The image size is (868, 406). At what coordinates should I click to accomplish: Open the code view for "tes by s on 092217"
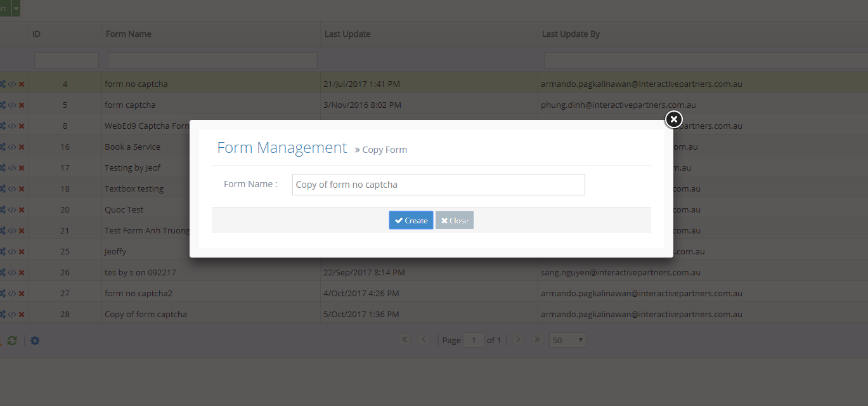click(13, 272)
